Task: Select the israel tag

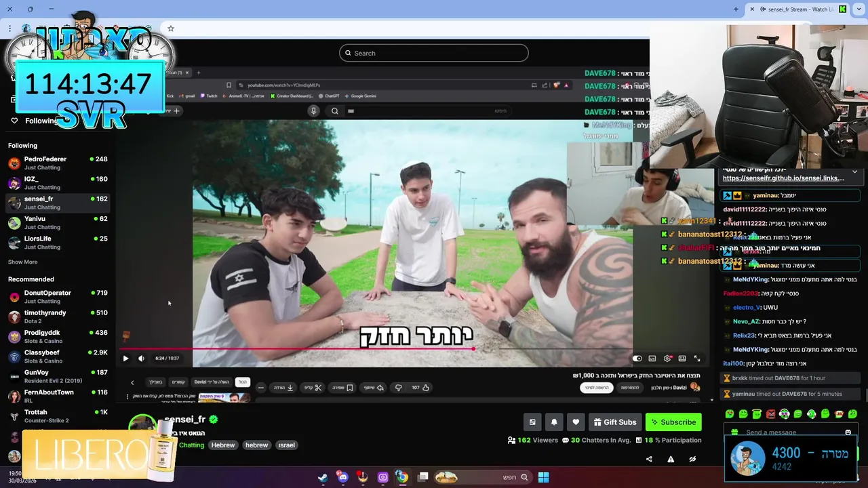Action: click(287, 445)
